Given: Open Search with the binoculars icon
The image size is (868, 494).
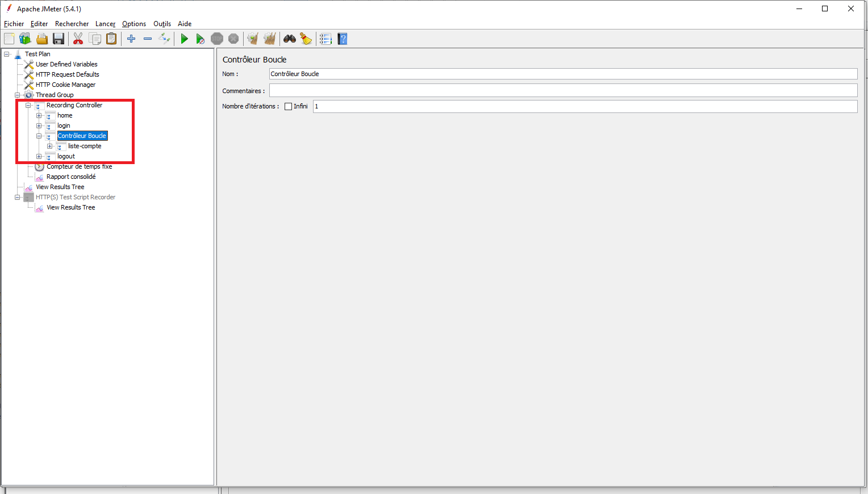Looking at the screenshot, I should pos(290,39).
